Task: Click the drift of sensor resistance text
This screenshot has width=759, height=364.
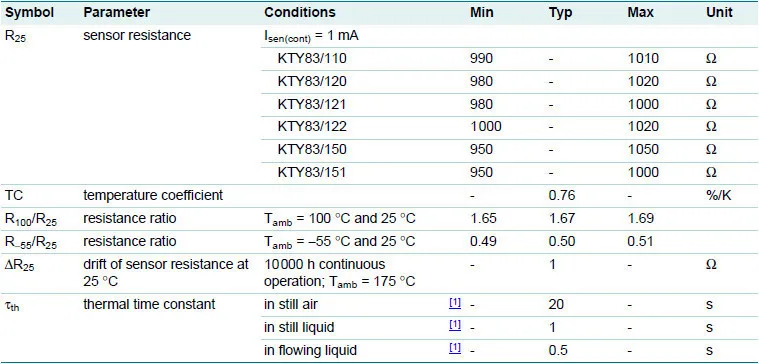Action: pos(166,273)
